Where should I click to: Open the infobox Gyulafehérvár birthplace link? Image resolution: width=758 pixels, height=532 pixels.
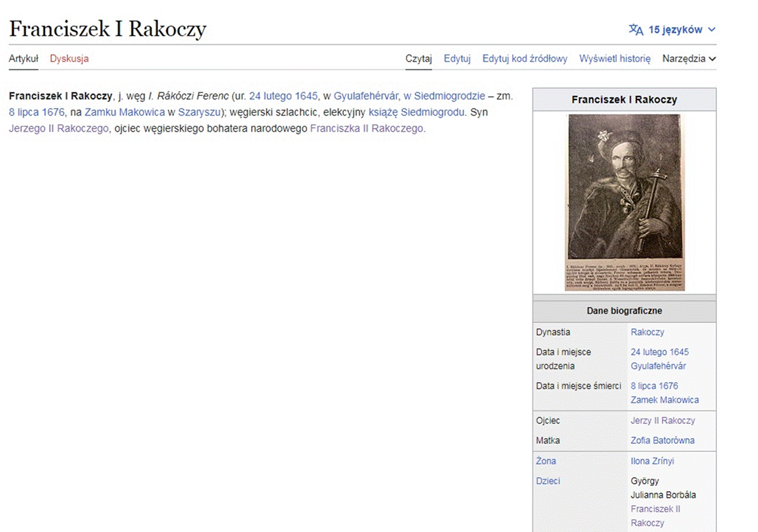(658, 366)
